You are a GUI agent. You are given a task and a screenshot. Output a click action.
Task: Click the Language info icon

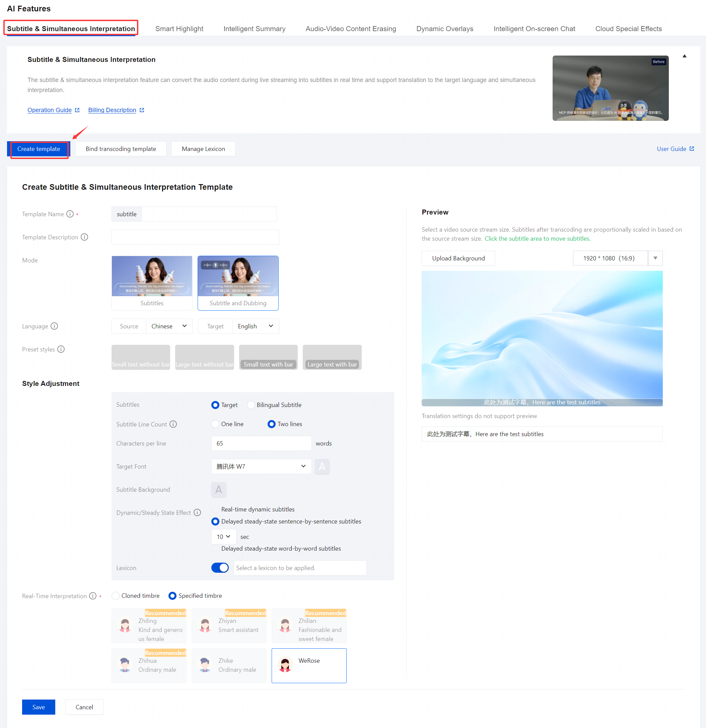pos(54,326)
